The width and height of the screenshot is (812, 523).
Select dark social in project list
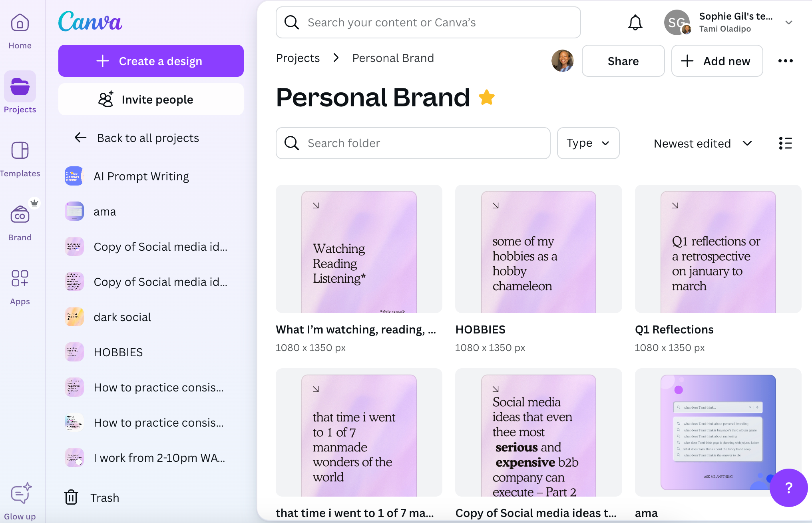tap(122, 317)
